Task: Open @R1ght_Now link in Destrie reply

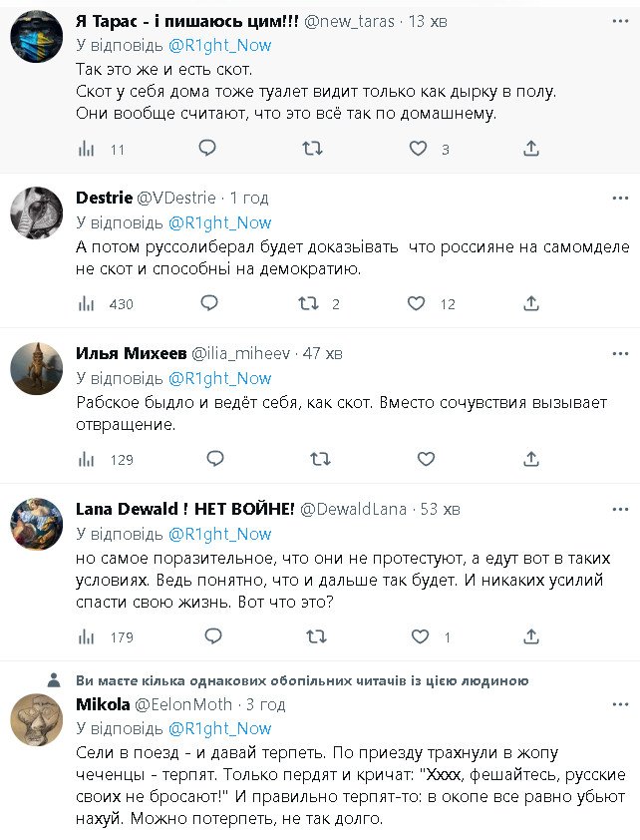Action: (219, 222)
